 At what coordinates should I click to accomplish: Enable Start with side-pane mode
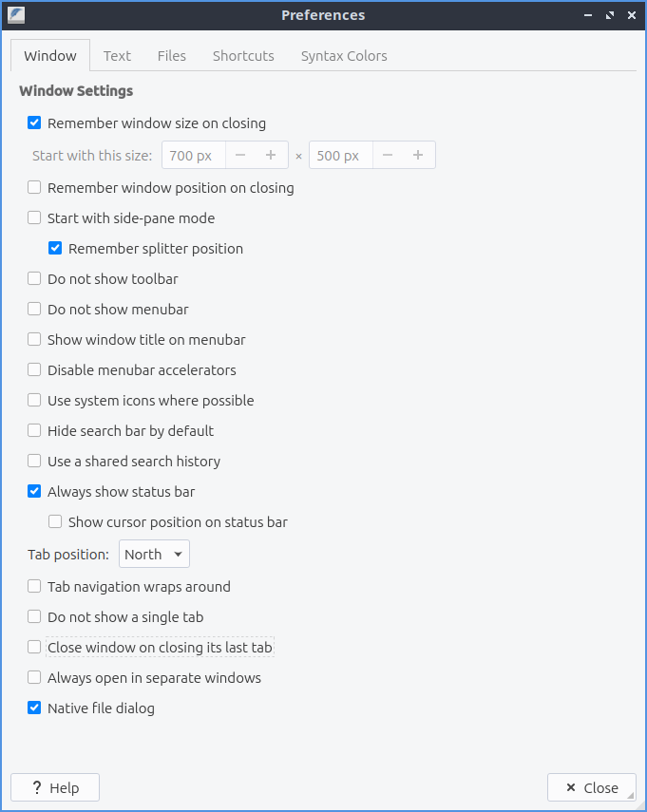(35, 218)
